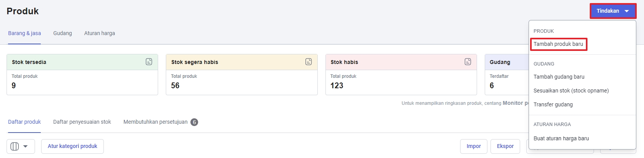Go to Barang & jasa tab
The width and height of the screenshot is (644, 158).
tap(25, 33)
